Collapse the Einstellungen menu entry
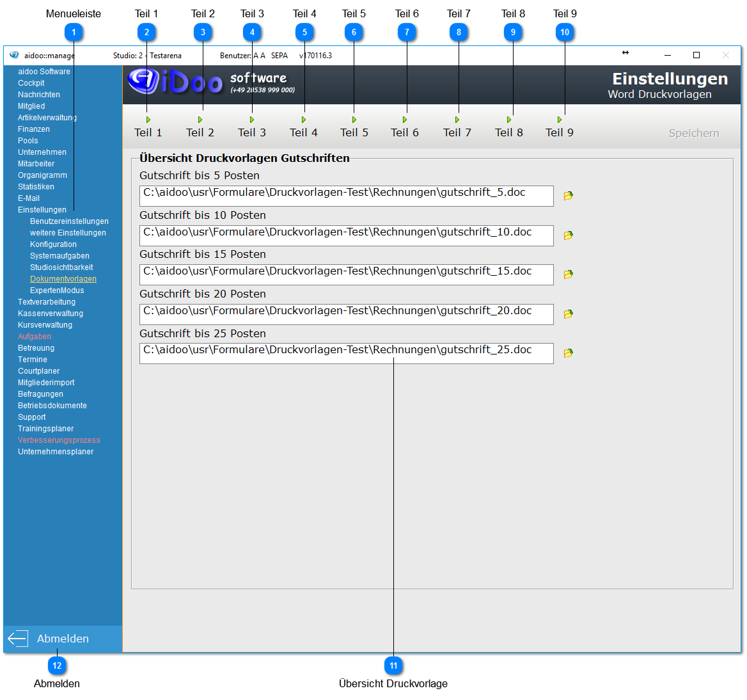Viewport: 747px width, 700px height. coord(42,210)
